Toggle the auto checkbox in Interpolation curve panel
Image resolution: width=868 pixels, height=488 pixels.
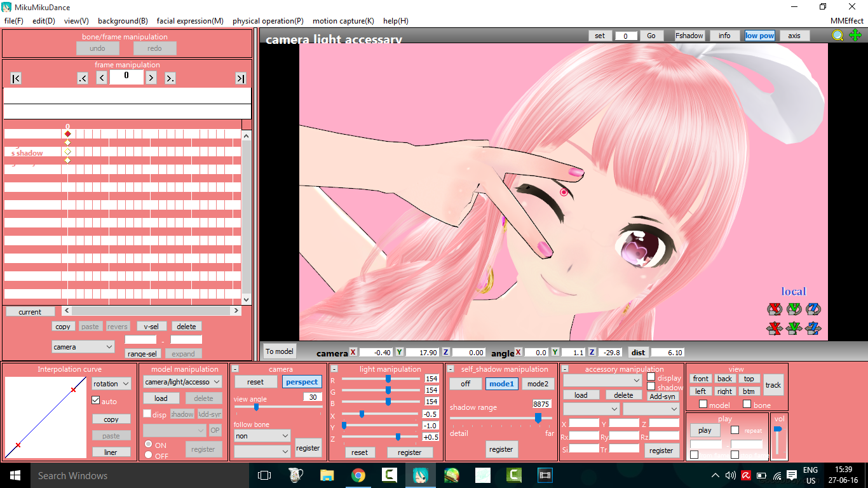(96, 400)
